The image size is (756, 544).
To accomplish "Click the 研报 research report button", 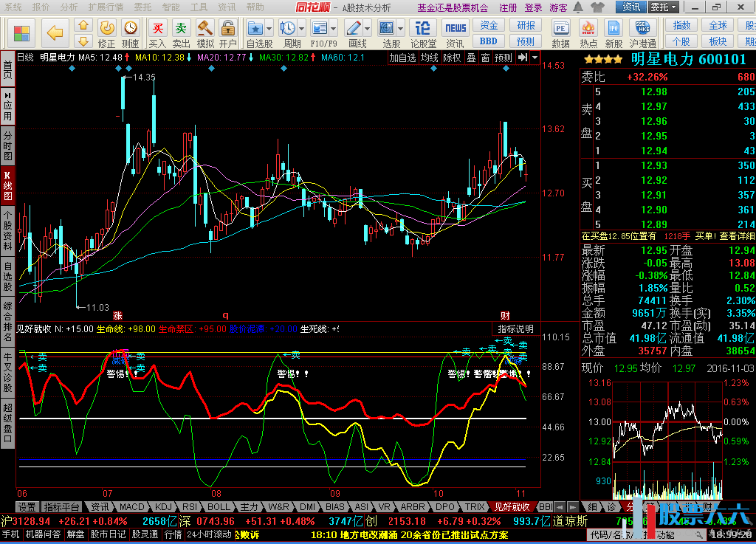I will pos(526,25).
